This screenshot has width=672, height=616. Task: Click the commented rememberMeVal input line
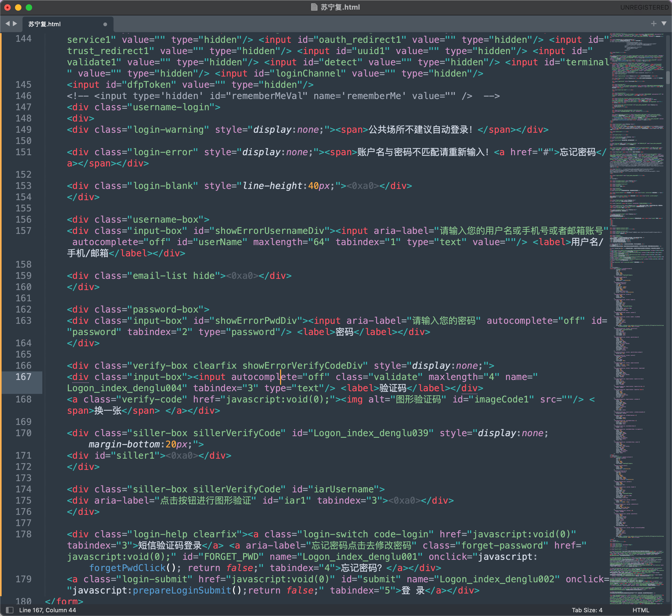point(283,96)
